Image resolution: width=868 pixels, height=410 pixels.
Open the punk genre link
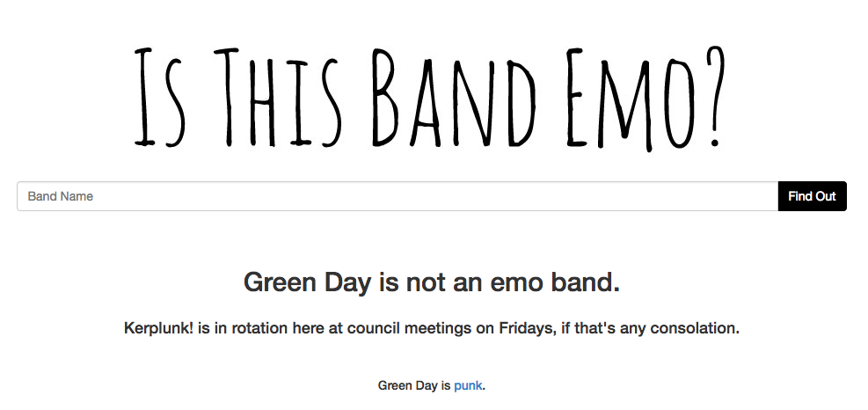pos(468,385)
